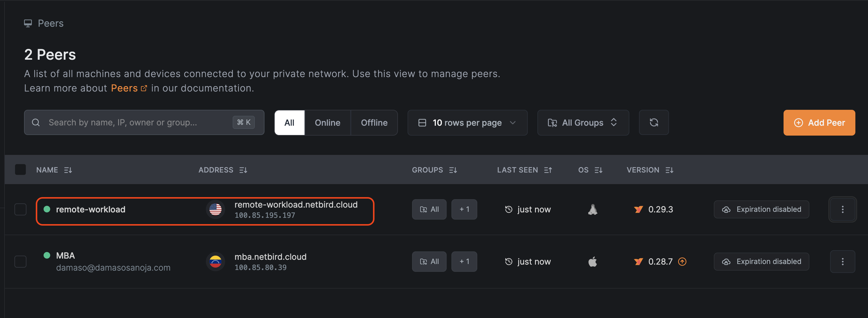This screenshot has height=318, width=868.
Task: Click the Expiration disabled cloud icon for remote-workload
Action: point(727,209)
